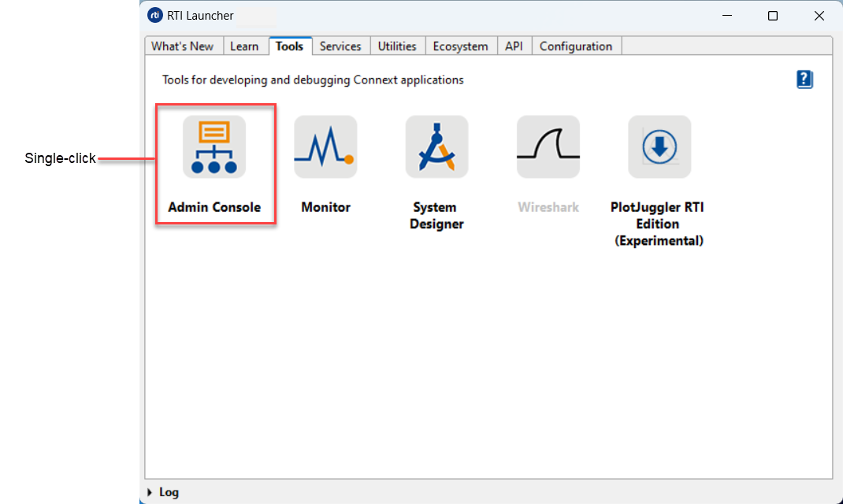Open the API tab
This screenshot has width=843, height=504.
coord(514,46)
